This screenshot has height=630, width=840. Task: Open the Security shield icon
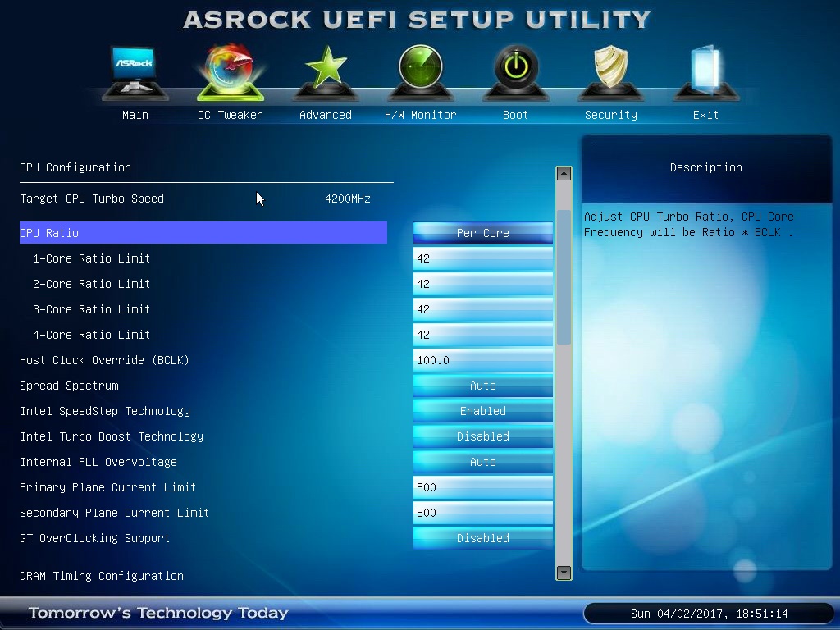tap(610, 72)
